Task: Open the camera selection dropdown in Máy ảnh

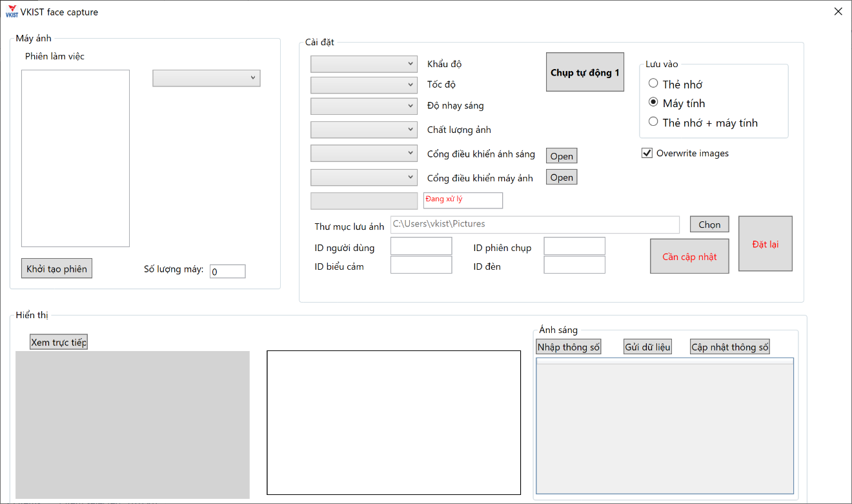Action: [207, 78]
